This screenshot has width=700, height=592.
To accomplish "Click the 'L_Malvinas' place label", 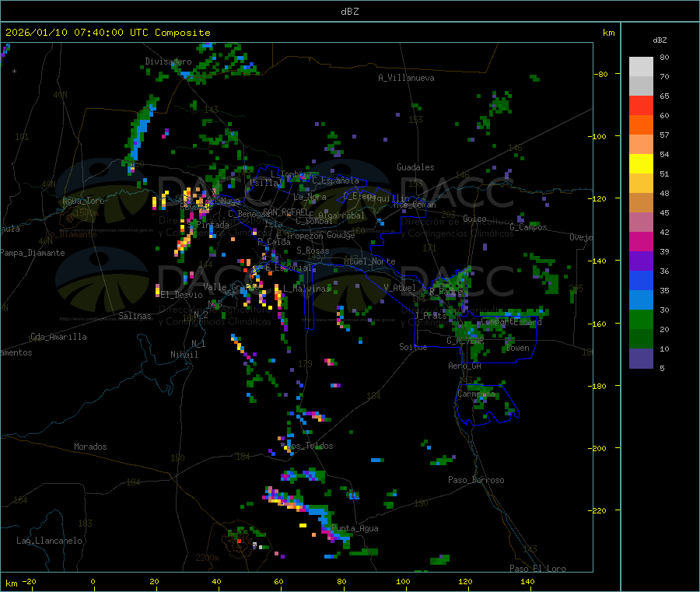I will click(x=306, y=289).
